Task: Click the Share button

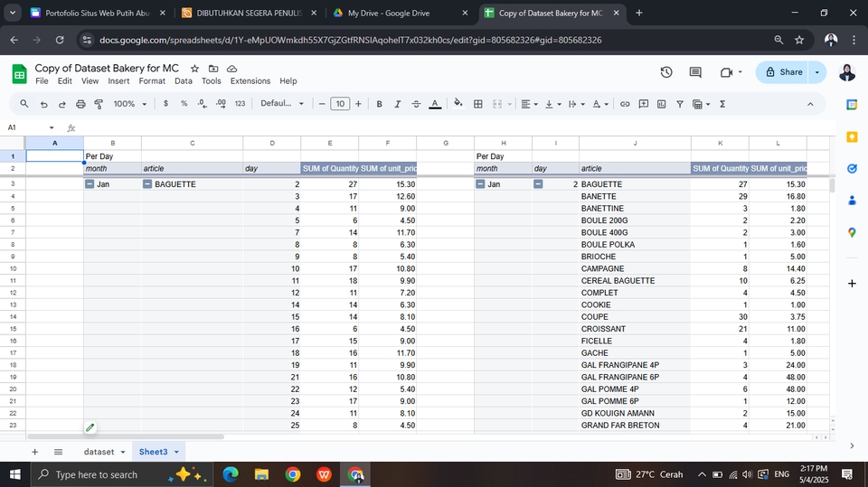Action: click(x=783, y=72)
